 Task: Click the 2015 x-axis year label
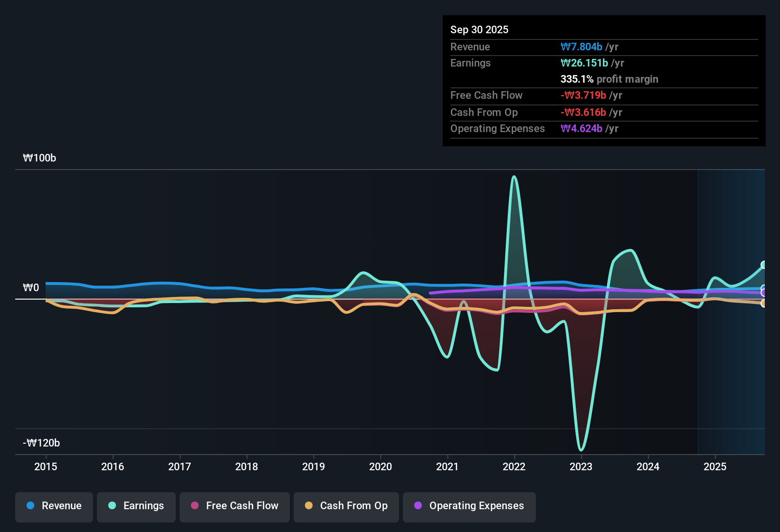tap(46, 467)
